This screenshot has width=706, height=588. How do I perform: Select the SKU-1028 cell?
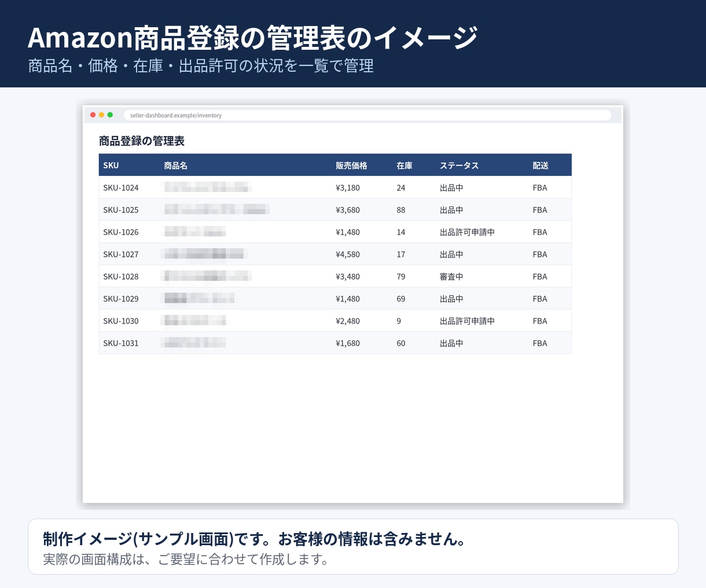click(121, 277)
